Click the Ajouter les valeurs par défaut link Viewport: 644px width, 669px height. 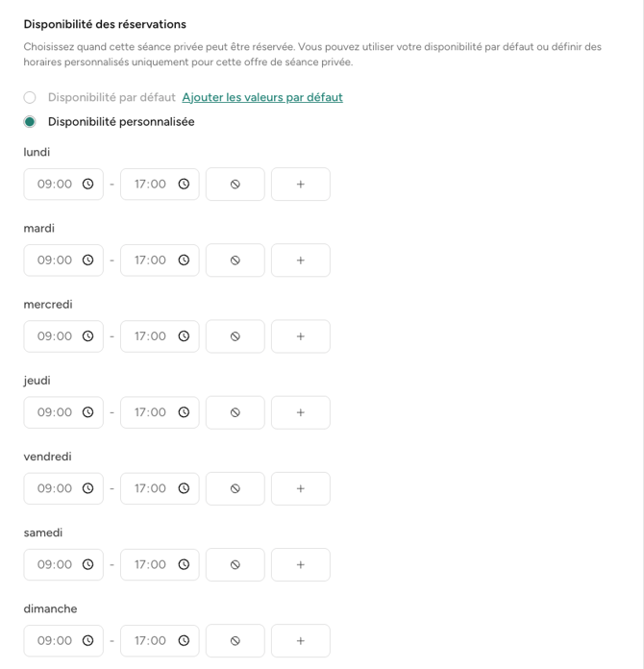point(261,97)
